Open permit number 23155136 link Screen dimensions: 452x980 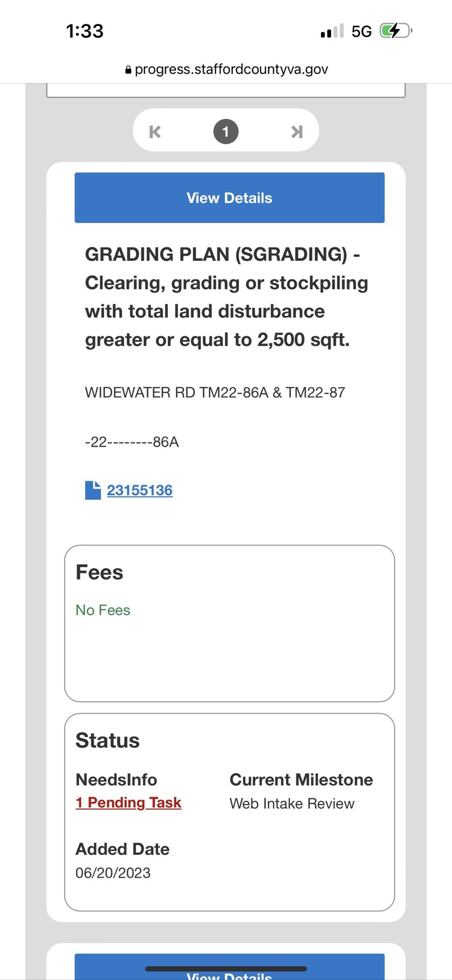(140, 491)
